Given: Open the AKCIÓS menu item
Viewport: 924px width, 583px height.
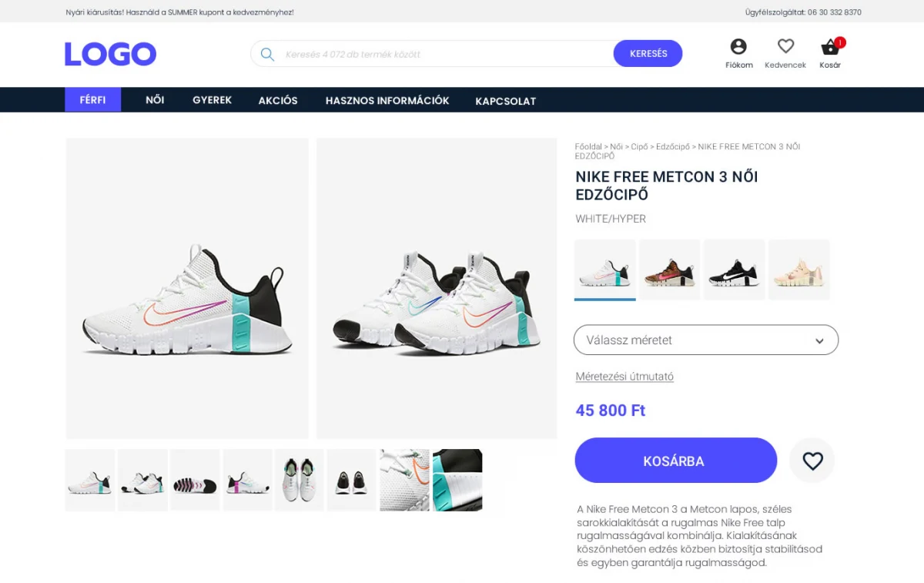Looking at the screenshot, I should tap(278, 100).
